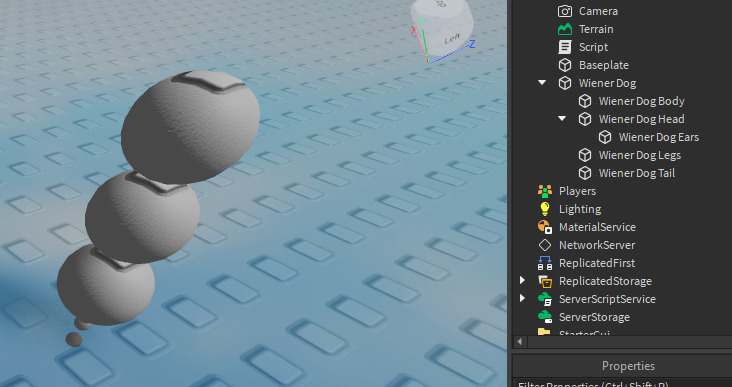Select Wiener Dog Body in tree

641,101
